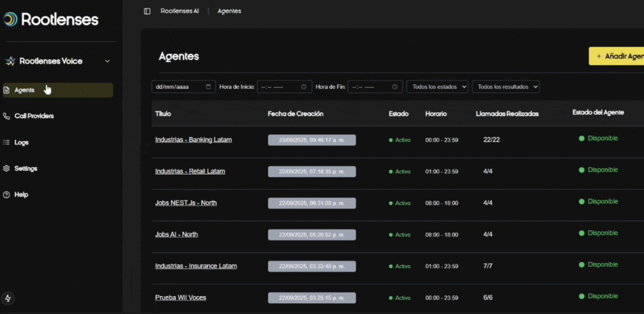
Task: Select the Help sidebar item
Action: pyautogui.click(x=21, y=195)
